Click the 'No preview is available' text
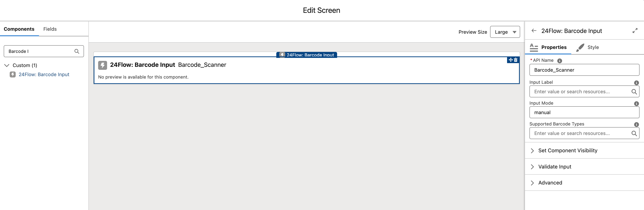 [x=143, y=77]
